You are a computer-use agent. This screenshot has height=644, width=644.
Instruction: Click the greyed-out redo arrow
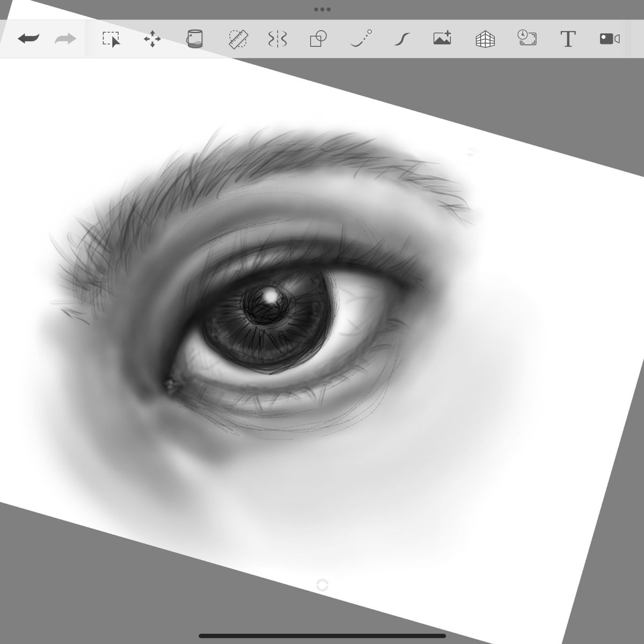(65, 39)
